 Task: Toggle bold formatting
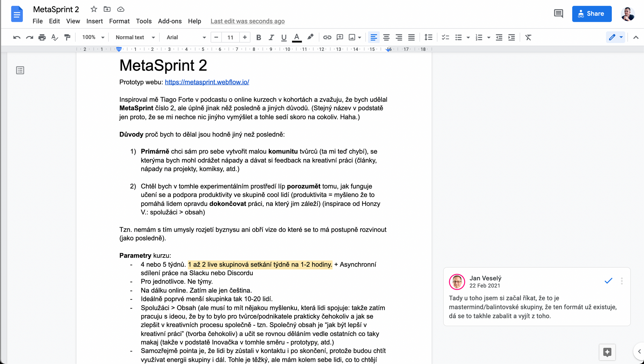point(259,37)
